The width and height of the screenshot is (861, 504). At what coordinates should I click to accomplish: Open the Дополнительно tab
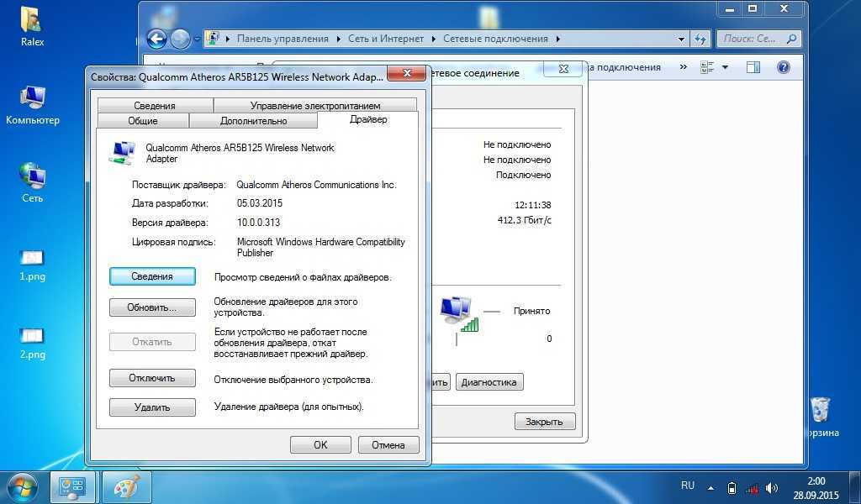[253, 121]
